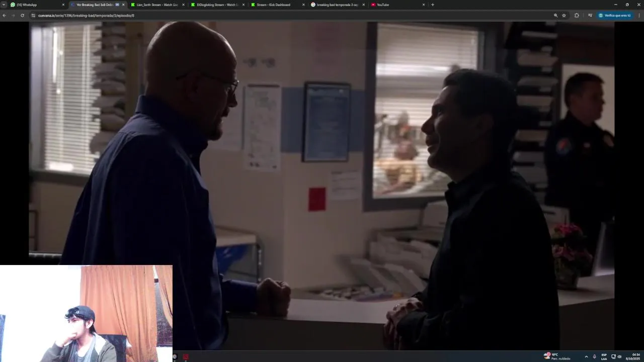Open the page zoom icon

click(556, 16)
